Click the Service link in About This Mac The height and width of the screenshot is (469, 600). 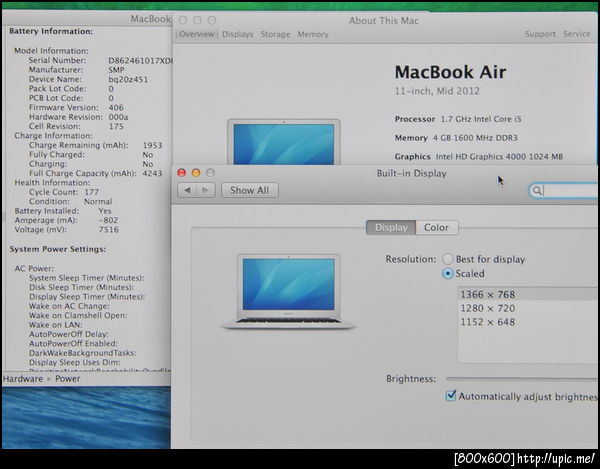577,34
